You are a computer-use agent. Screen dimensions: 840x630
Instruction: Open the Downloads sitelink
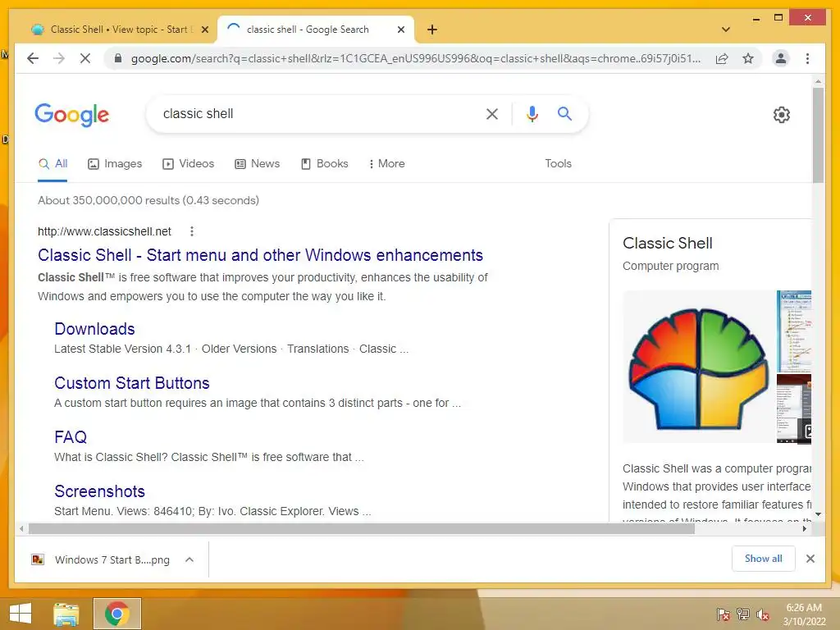click(95, 329)
